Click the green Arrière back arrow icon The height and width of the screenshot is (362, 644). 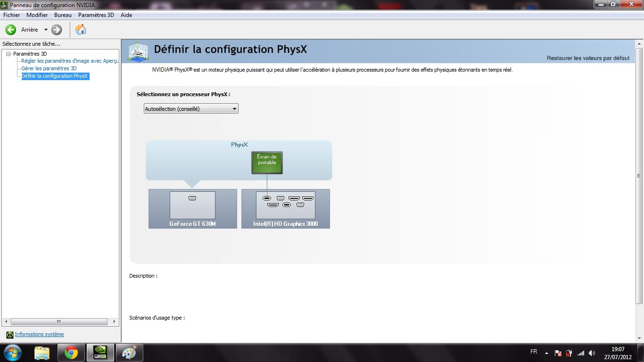pos(10,30)
